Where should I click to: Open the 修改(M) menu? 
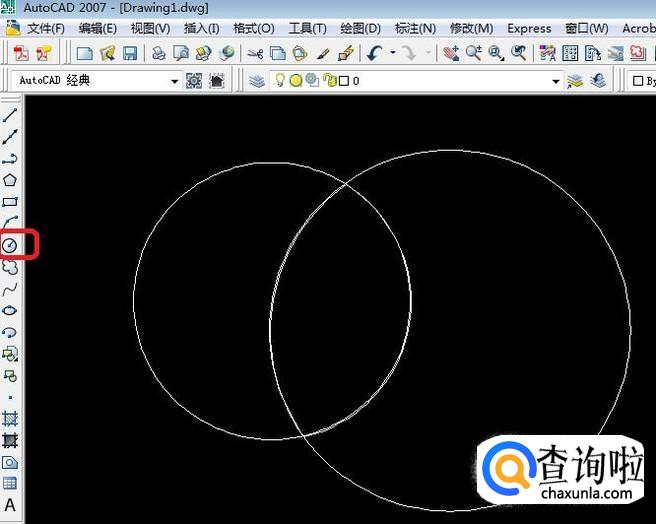[472, 28]
